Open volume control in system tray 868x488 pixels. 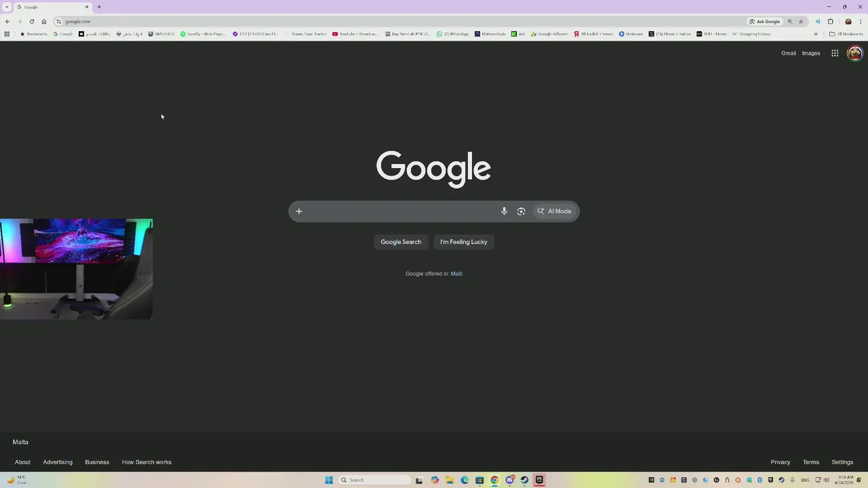pyautogui.click(x=826, y=480)
